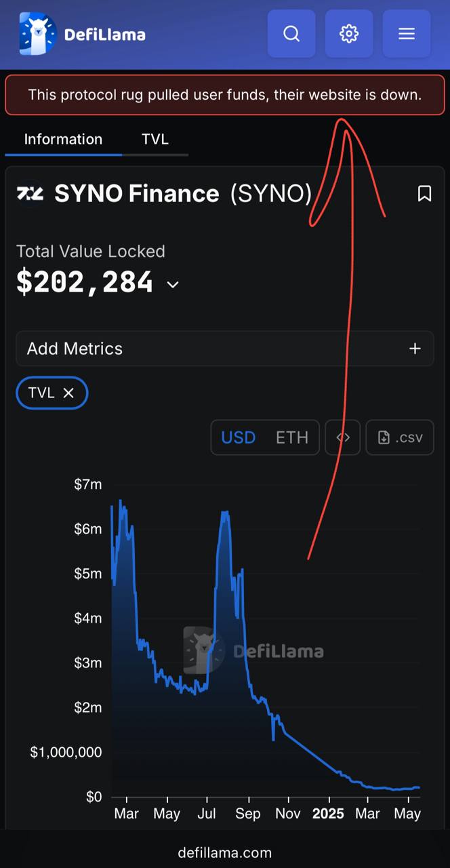Open the settings gear button
Image resolution: width=450 pixels, height=868 pixels.
pos(349,33)
